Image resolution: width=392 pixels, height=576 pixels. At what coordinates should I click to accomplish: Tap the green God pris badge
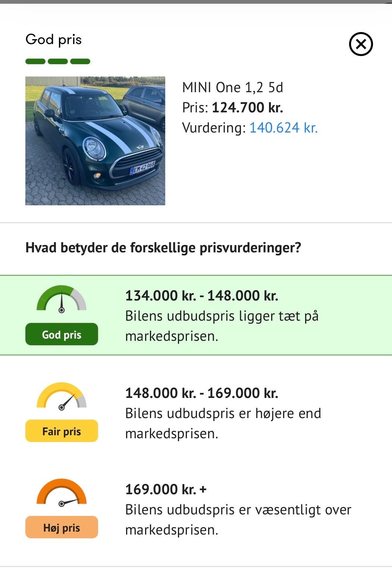point(62,334)
